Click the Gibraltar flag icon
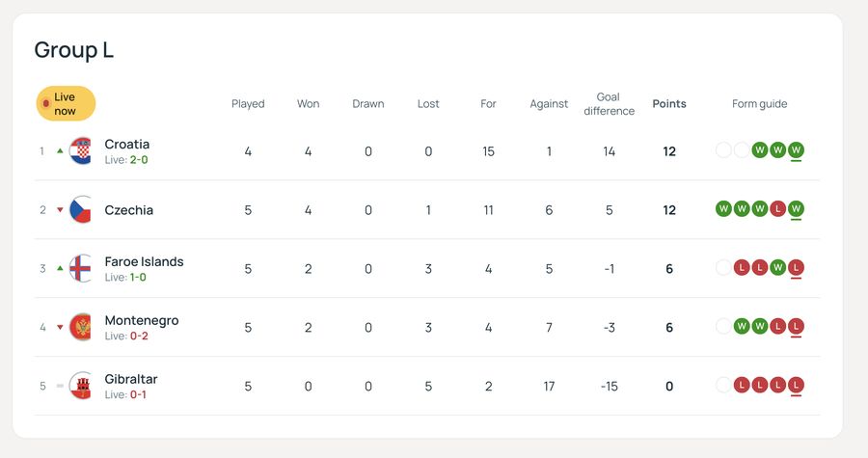 [80, 387]
